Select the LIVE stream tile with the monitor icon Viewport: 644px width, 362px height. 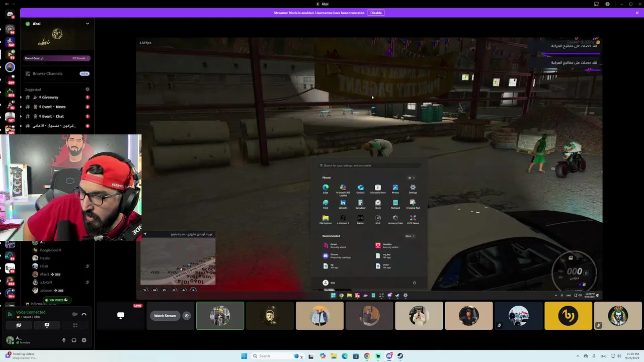click(x=120, y=316)
